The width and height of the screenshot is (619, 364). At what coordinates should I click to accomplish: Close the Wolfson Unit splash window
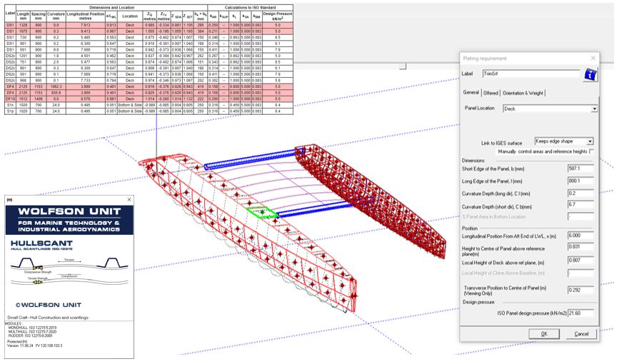(129, 201)
